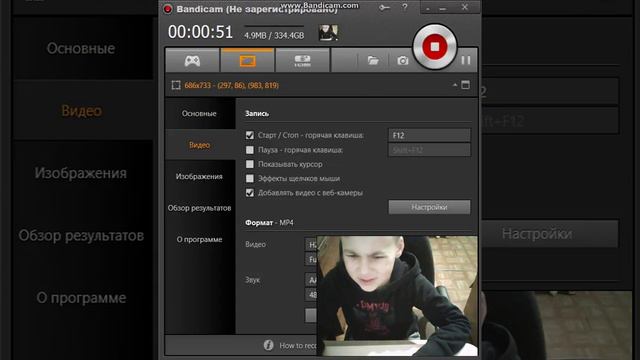Click the Запись section heading
The image size is (640, 360).
pyautogui.click(x=257, y=113)
